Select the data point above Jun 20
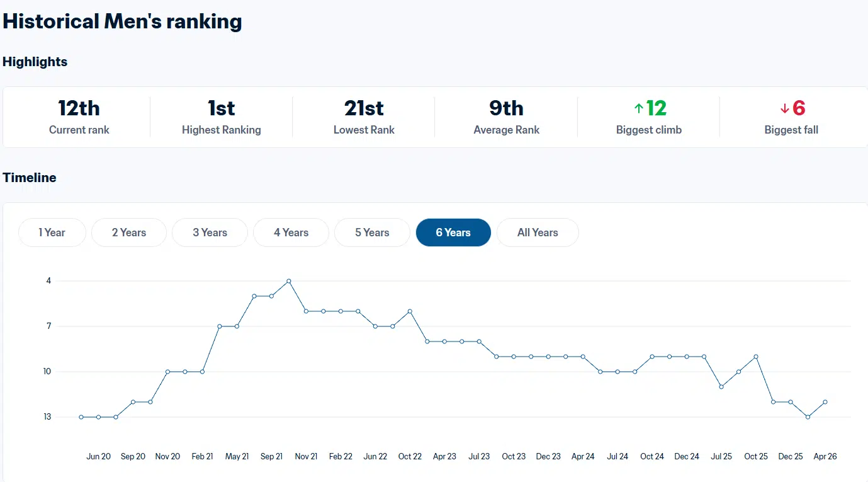 tap(99, 417)
